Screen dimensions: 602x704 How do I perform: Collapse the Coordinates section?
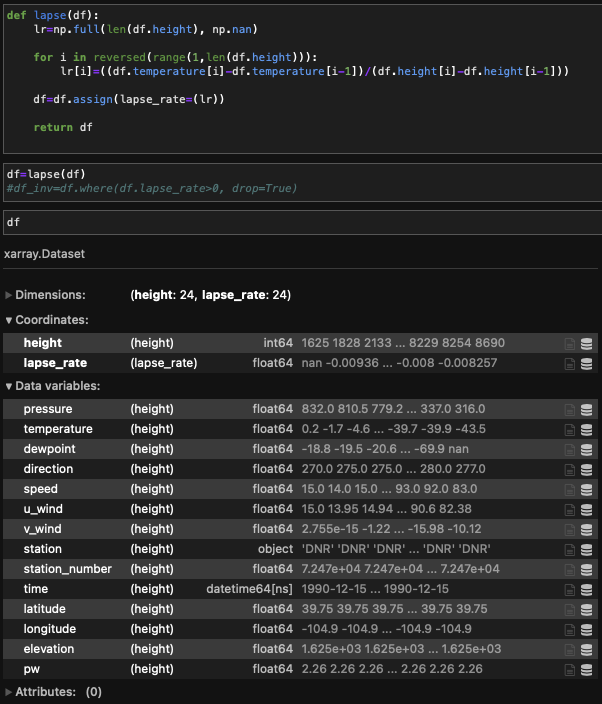(x=9, y=320)
